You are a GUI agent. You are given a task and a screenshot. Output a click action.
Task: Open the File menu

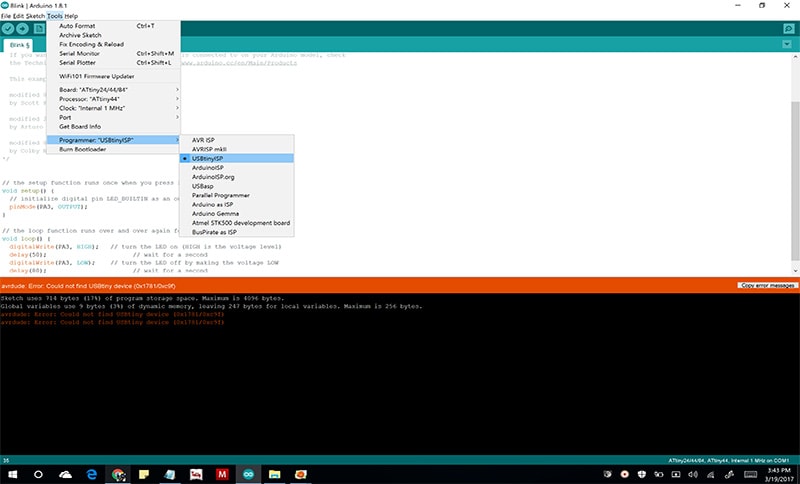(6, 16)
